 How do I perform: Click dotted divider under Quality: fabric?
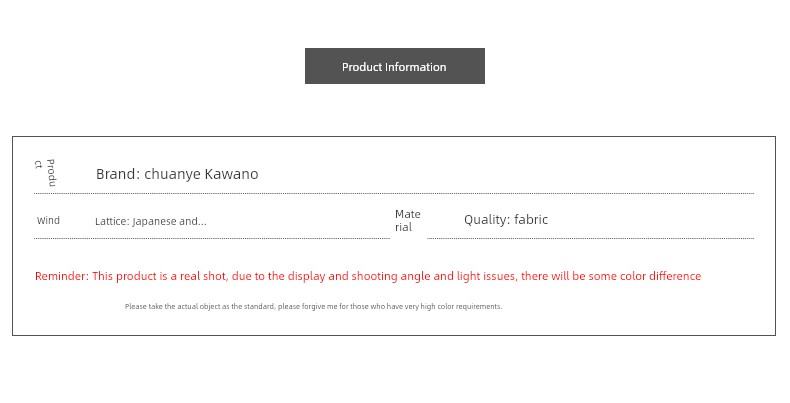tap(590, 238)
